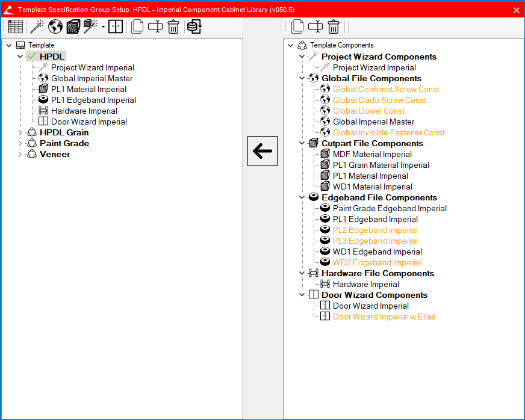Click the Template root computer icon
Image resolution: width=525 pixels, height=420 pixels.
tap(20, 45)
